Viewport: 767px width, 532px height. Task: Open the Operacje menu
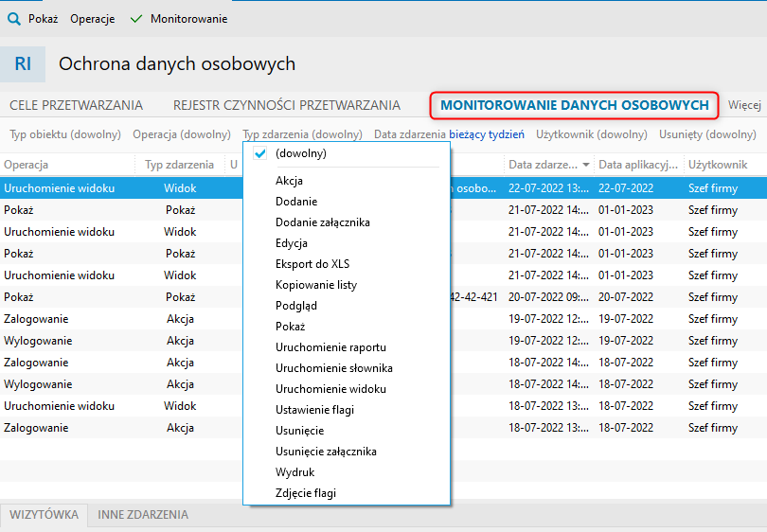click(93, 19)
